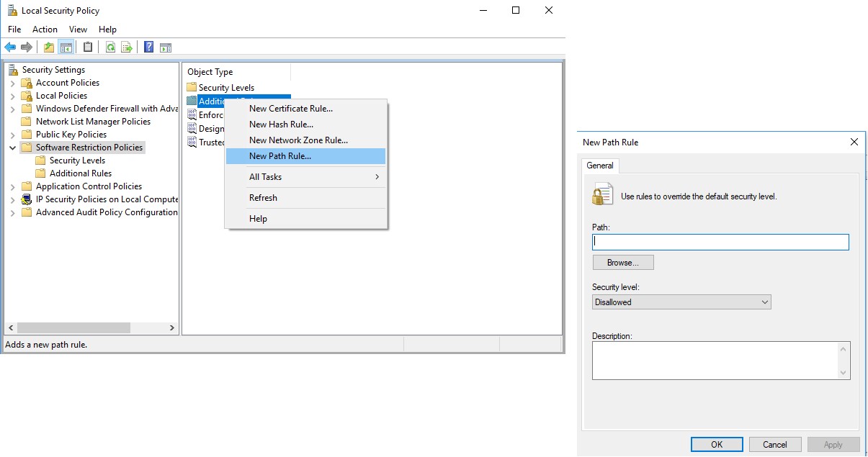Open the Action menu
868x457 pixels.
tap(45, 30)
